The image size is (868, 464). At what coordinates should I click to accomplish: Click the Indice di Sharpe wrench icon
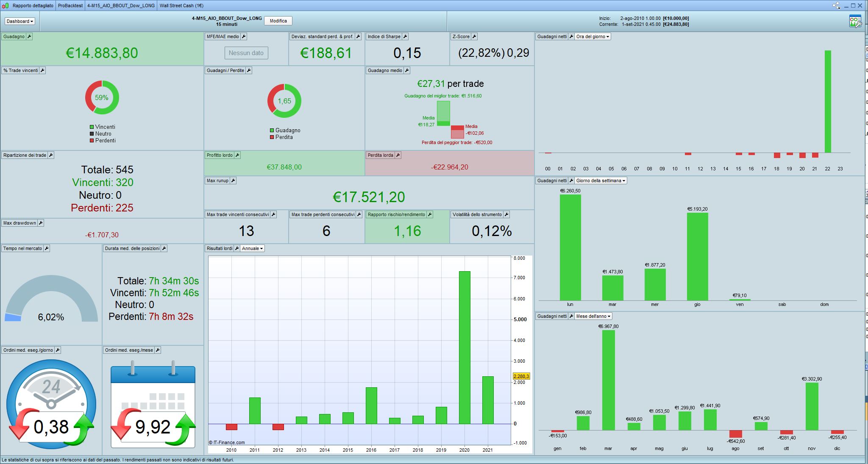(405, 36)
